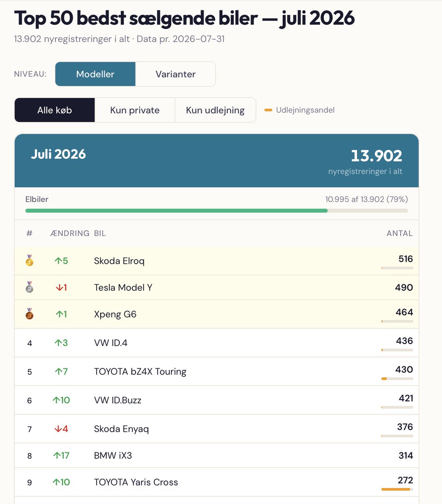Click the rental share bar under 272
442x504 pixels.
click(x=397, y=489)
